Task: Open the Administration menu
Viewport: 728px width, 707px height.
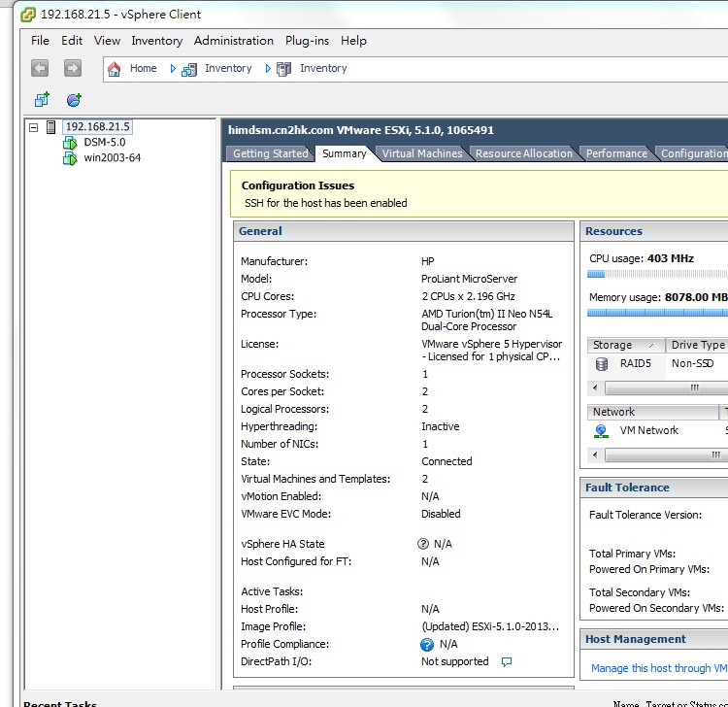Action: click(x=234, y=41)
